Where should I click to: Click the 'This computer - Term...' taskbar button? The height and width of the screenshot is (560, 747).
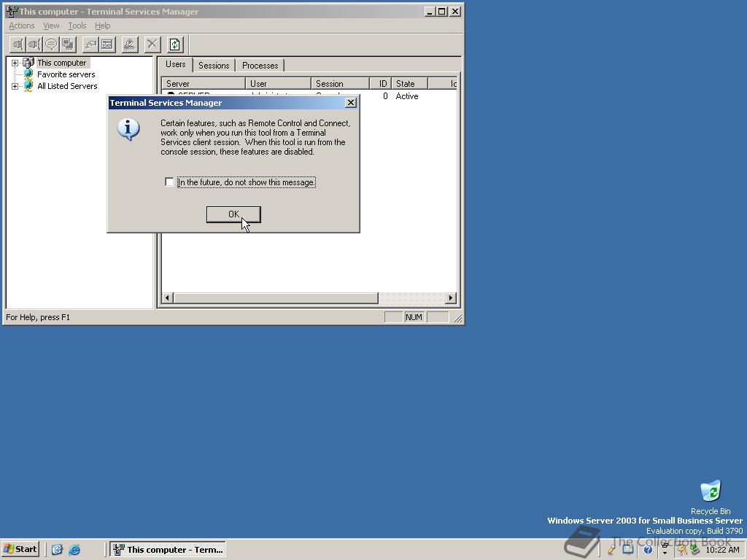click(x=168, y=550)
